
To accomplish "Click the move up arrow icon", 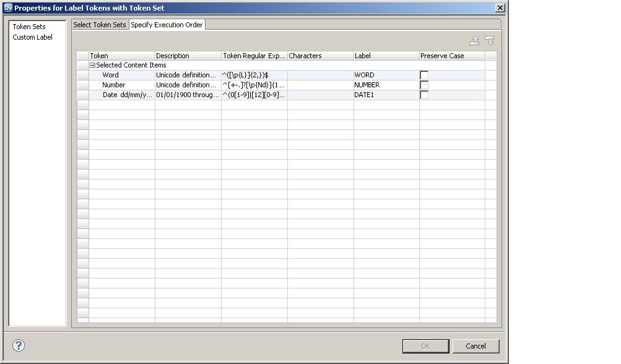I will click(474, 40).
